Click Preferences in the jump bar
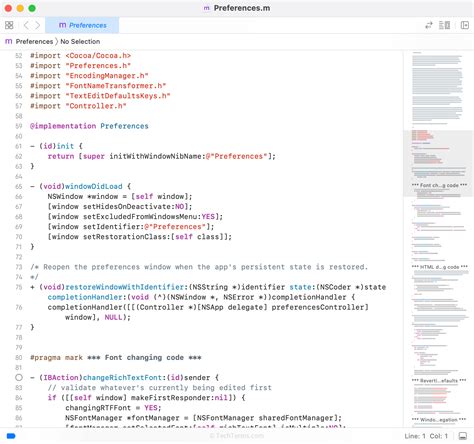The image size is (474, 444). click(34, 41)
